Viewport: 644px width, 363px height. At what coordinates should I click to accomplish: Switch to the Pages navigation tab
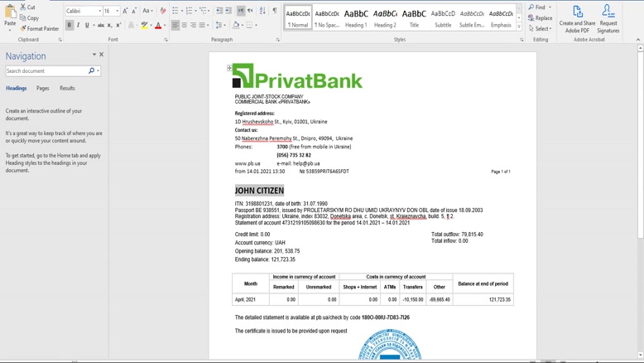coord(42,88)
